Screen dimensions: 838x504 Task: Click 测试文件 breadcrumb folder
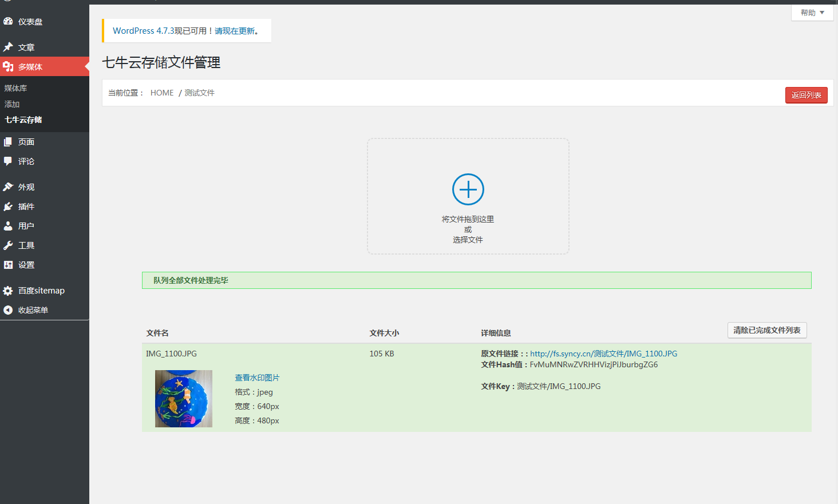coord(199,93)
